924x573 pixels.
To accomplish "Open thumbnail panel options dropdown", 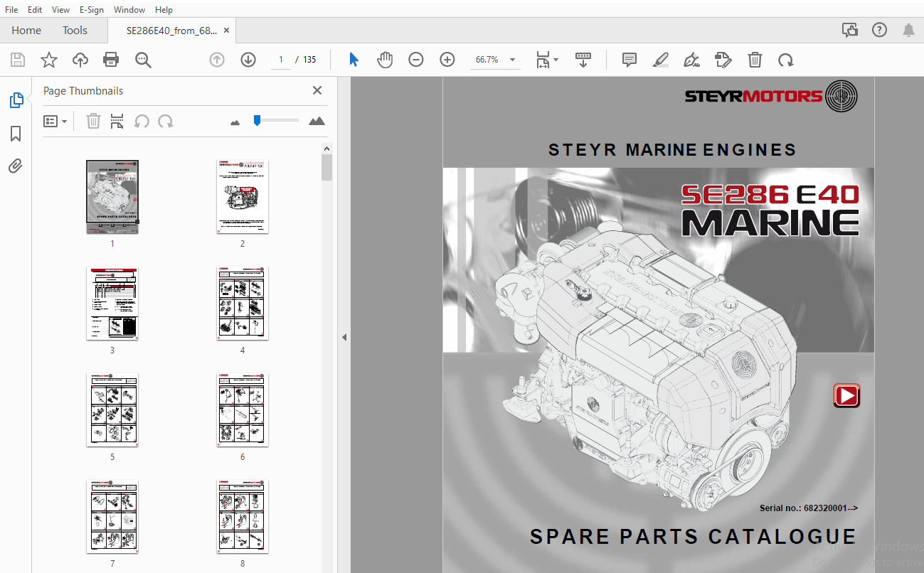I will pyautogui.click(x=55, y=122).
